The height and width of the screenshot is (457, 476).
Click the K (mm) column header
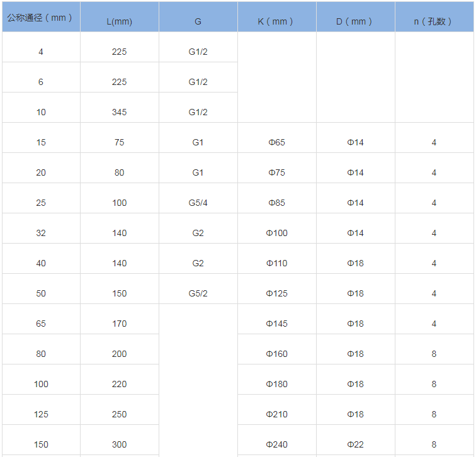pos(277,21)
